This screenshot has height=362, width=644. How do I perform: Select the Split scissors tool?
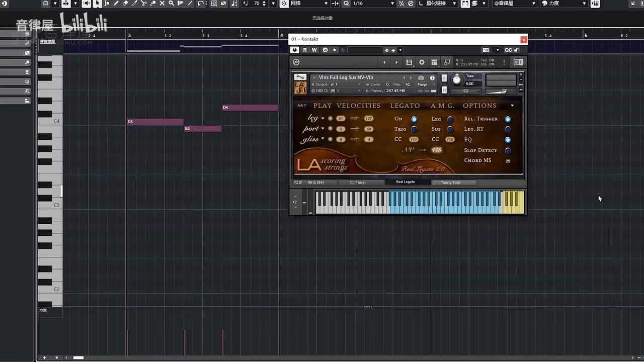point(144,4)
